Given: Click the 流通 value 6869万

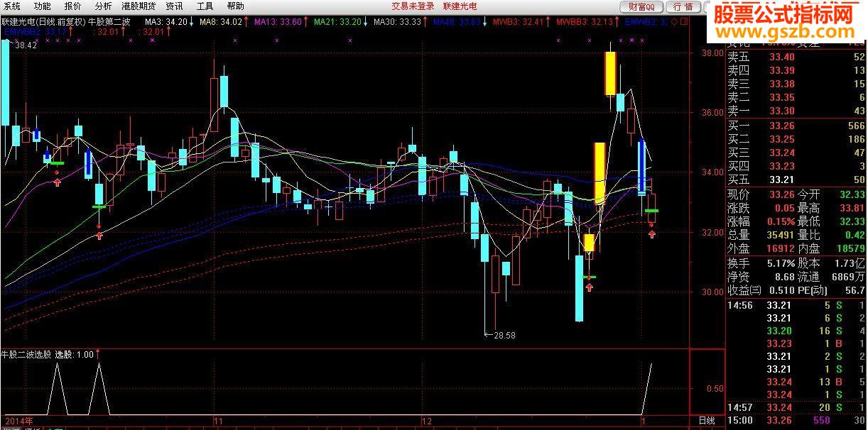Looking at the screenshot, I should [x=849, y=277].
